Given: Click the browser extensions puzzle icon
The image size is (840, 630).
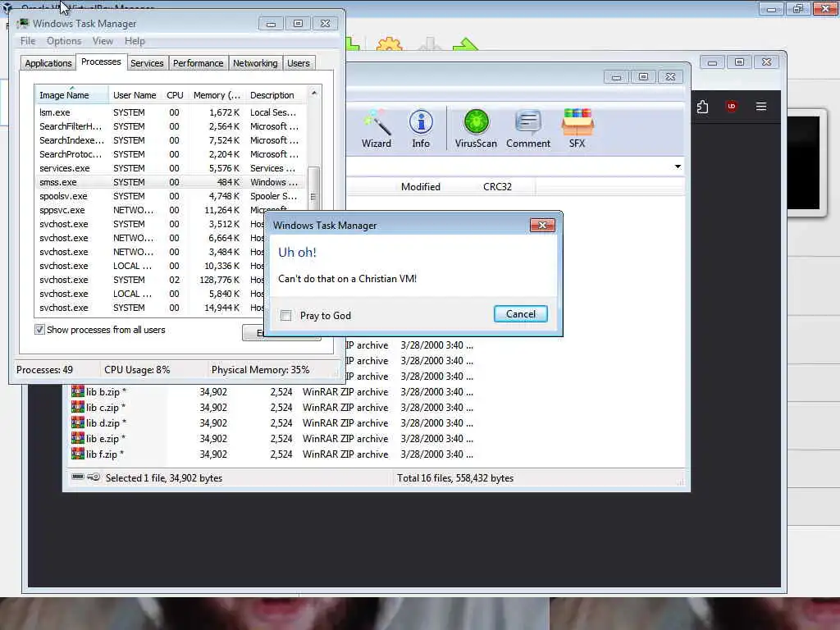Looking at the screenshot, I should [x=703, y=107].
